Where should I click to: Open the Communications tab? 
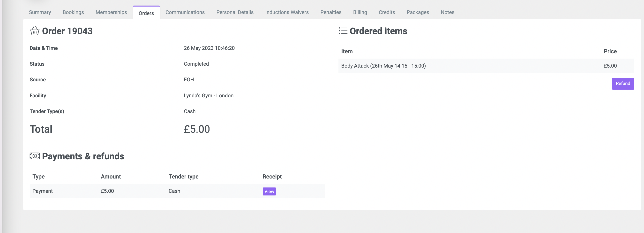[185, 12]
